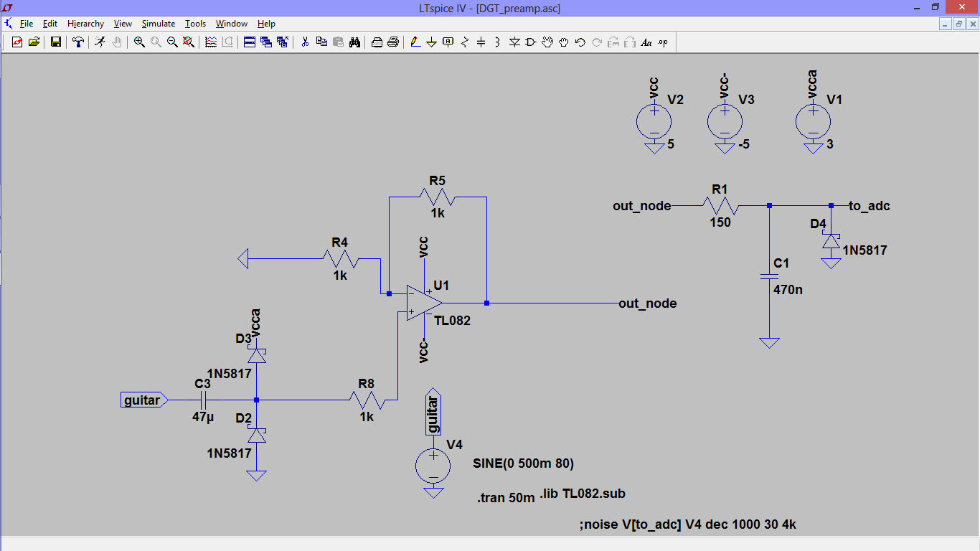The height and width of the screenshot is (551, 980).
Task: Select the Capacitor placement tool
Action: [481, 42]
